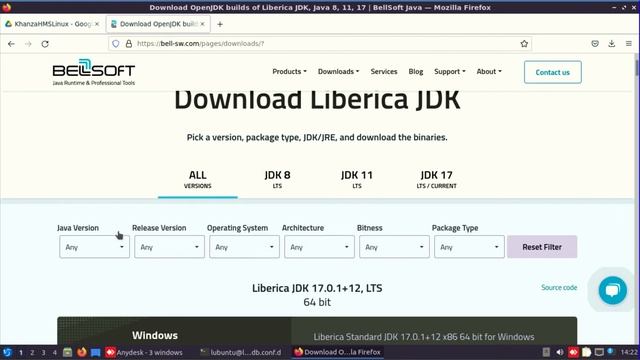
Task: Expand the Operating System dropdown
Action: [x=244, y=247]
